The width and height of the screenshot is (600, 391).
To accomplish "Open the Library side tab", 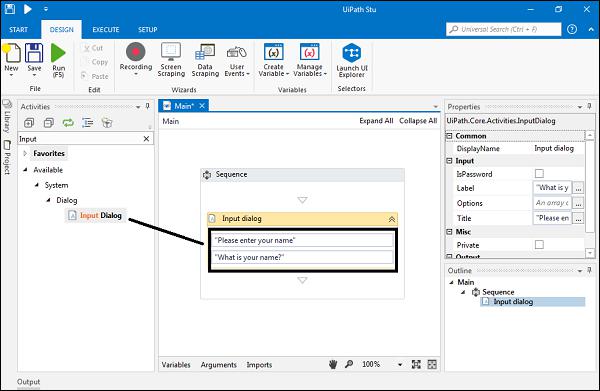I will pyautogui.click(x=7, y=116).
